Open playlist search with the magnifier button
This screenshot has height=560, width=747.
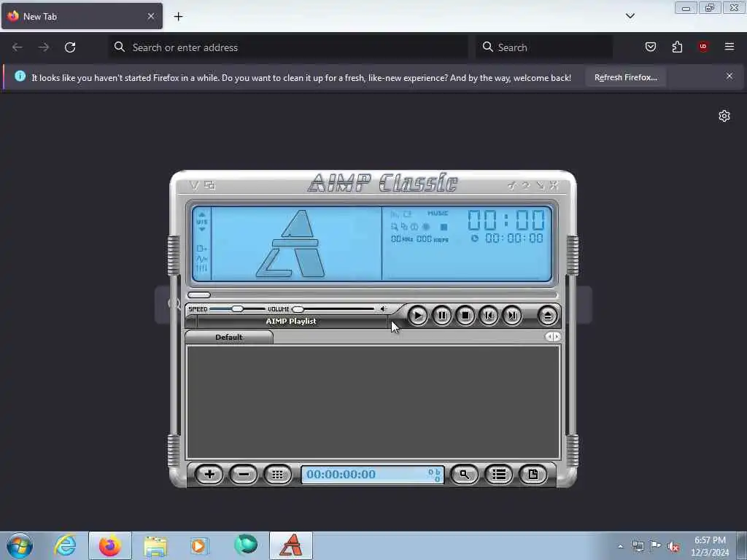464,474
